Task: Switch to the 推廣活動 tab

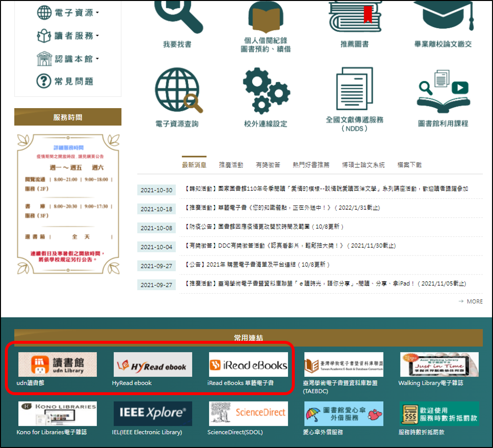Action: 231,165
